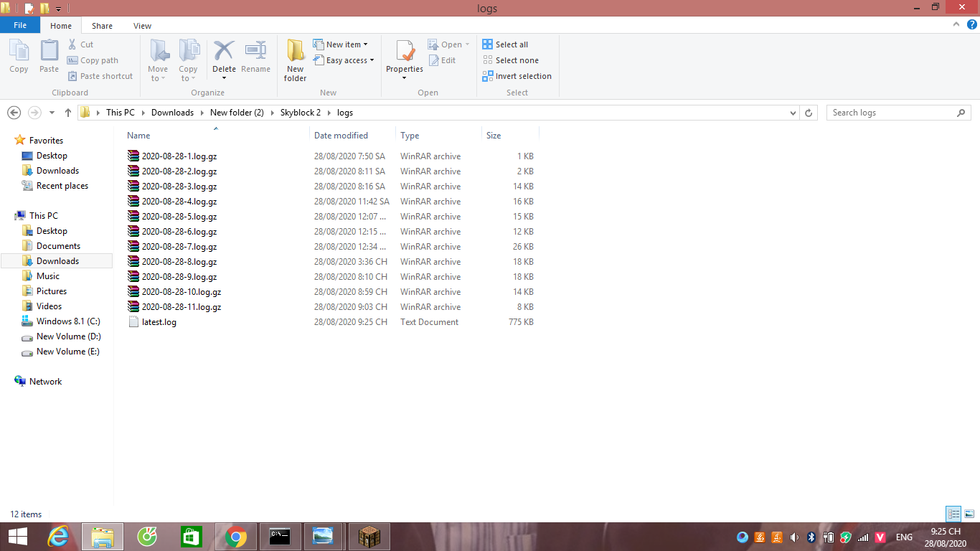Viewport: 980px width, 551px height.
Task: Click Invert selection in Select group
Action: (x=517, y=76)
